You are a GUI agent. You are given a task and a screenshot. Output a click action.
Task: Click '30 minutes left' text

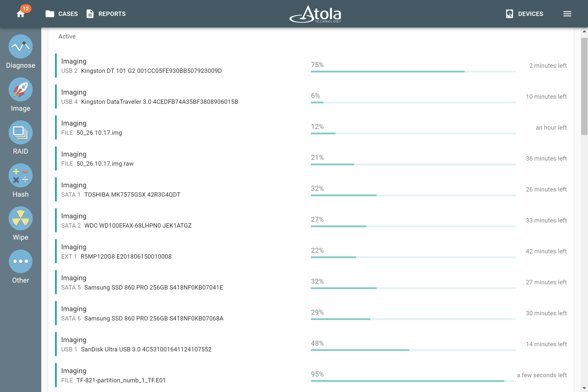(x=546, y=313)
